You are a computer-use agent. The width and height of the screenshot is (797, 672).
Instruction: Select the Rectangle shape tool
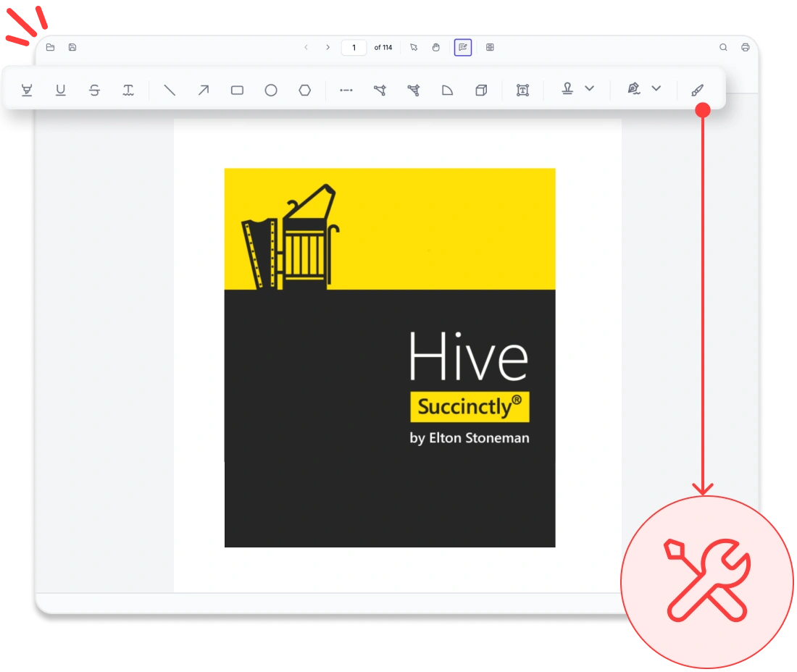tap(237, 90)
